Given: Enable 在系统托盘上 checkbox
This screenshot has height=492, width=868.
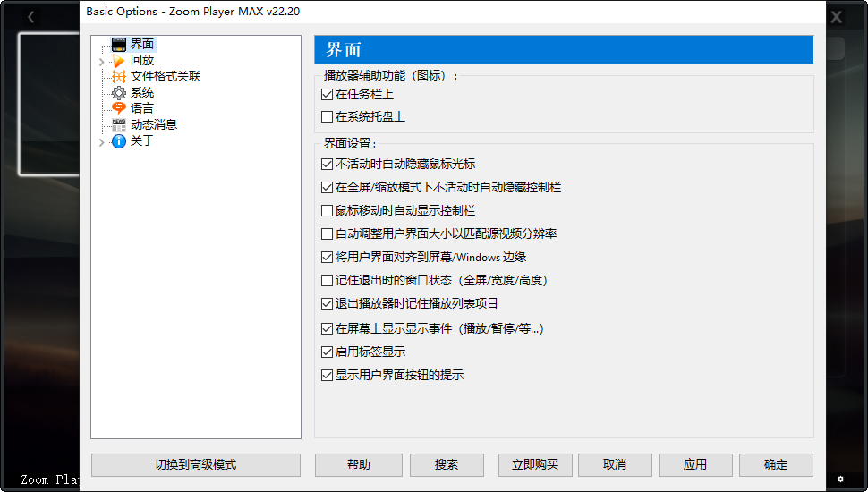Looking at the screenshot, I should [x=328, y=117].
